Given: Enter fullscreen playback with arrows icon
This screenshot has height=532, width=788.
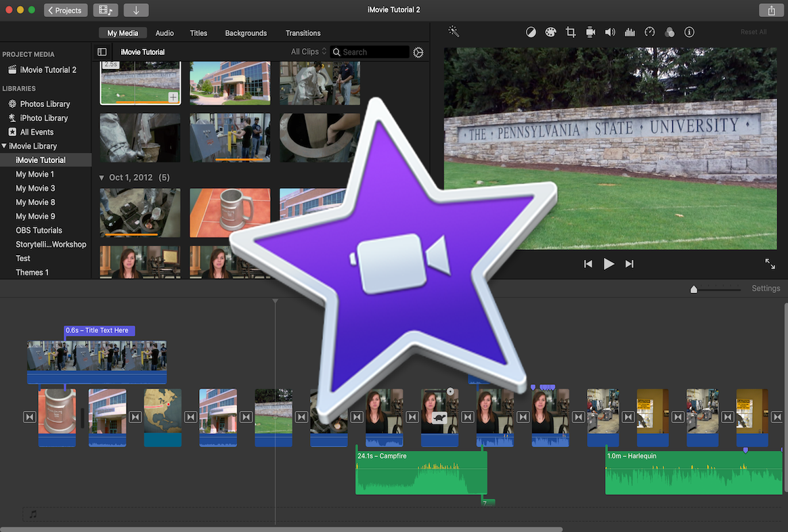Looking at the screenshot, I should click(770, 264).
